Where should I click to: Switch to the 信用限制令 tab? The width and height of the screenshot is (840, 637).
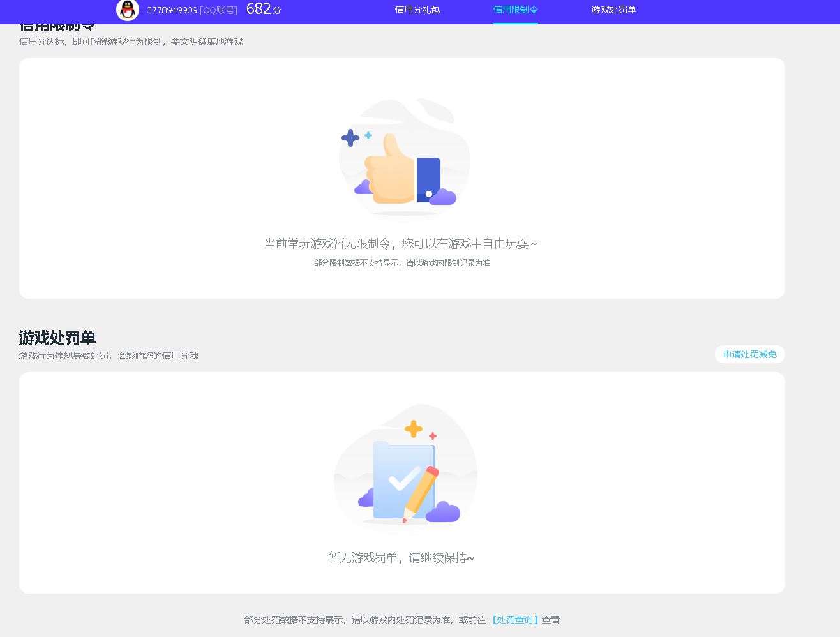tap(515, 10)
